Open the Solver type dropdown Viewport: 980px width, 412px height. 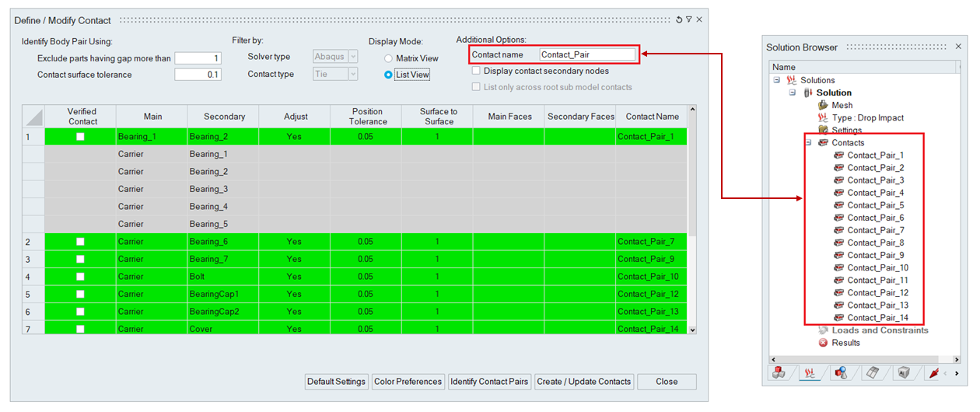(353, 56)
